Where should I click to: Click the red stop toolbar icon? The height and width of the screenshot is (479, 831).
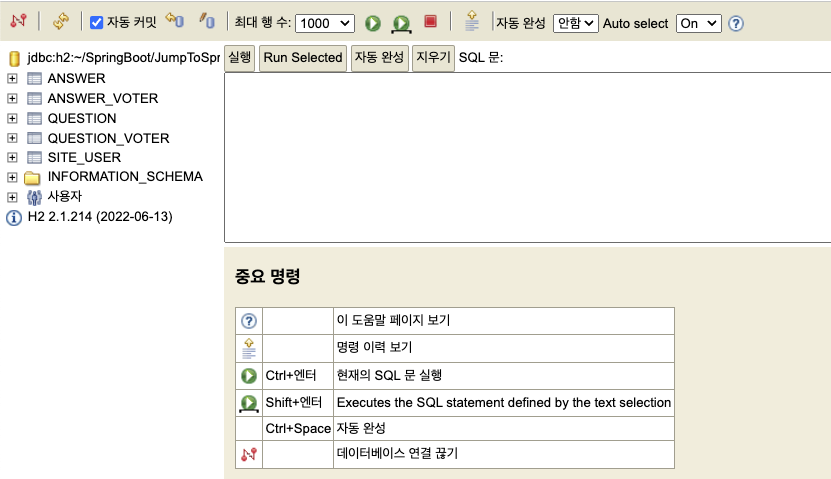pos(430,21)
